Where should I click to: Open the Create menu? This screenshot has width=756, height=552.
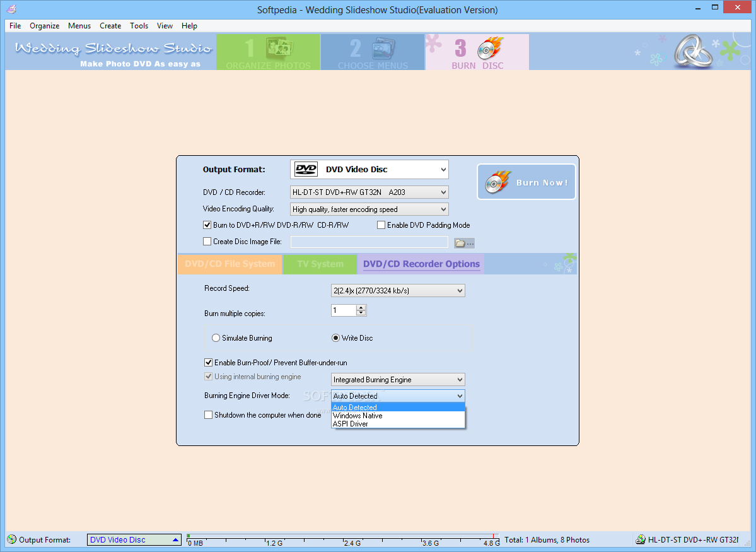[110, 26]
